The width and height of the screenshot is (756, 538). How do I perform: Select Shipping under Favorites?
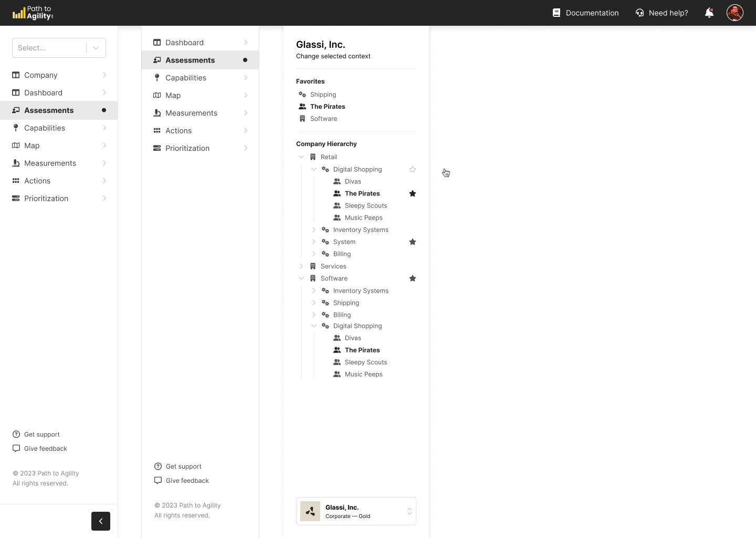pyautogui.click(x=323, y=95)
